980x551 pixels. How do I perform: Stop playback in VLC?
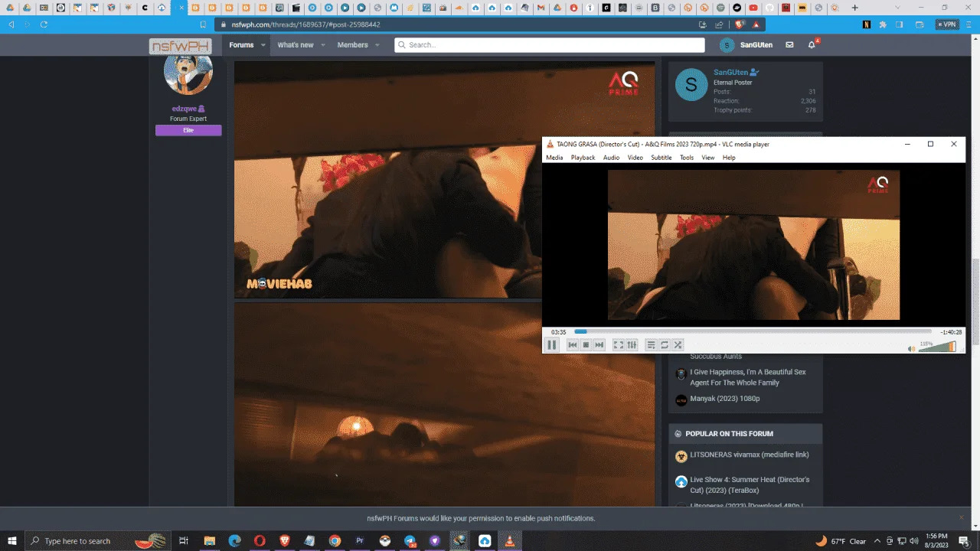pos(586,345)
